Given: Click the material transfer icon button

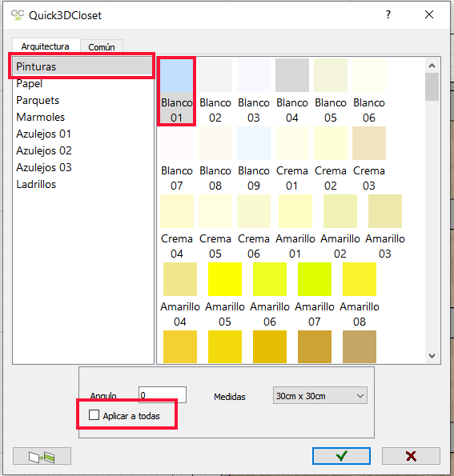Looking at the screenshot, I should [42, 456].
